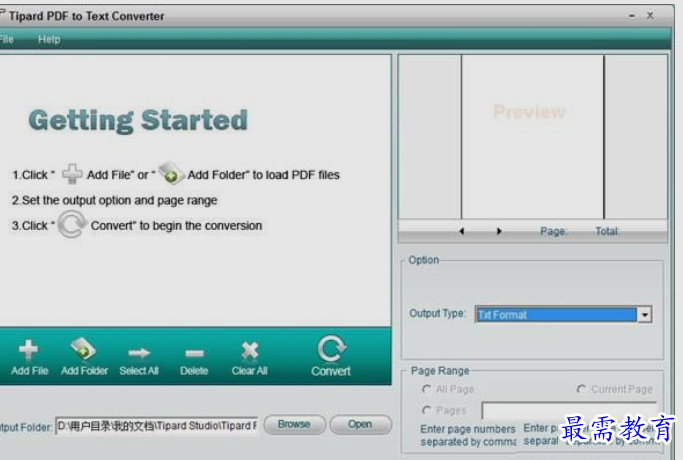
Task: Click the Add File plus icon in Getting Started
Action: [x=72, y=174]
